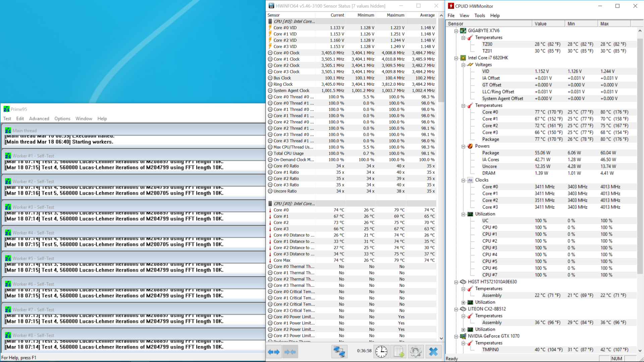Start HWiNFO logging to file icon
Viewport: 644px width, 362px height.
(398, 352)
